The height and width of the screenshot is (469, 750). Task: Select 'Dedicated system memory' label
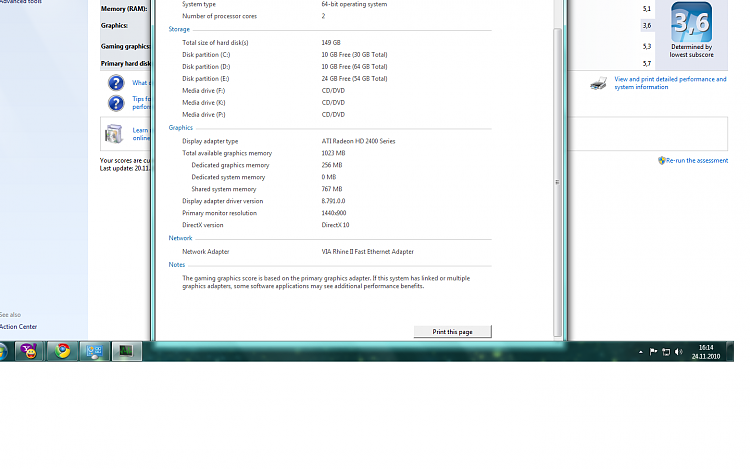click(x=228, y=177)
